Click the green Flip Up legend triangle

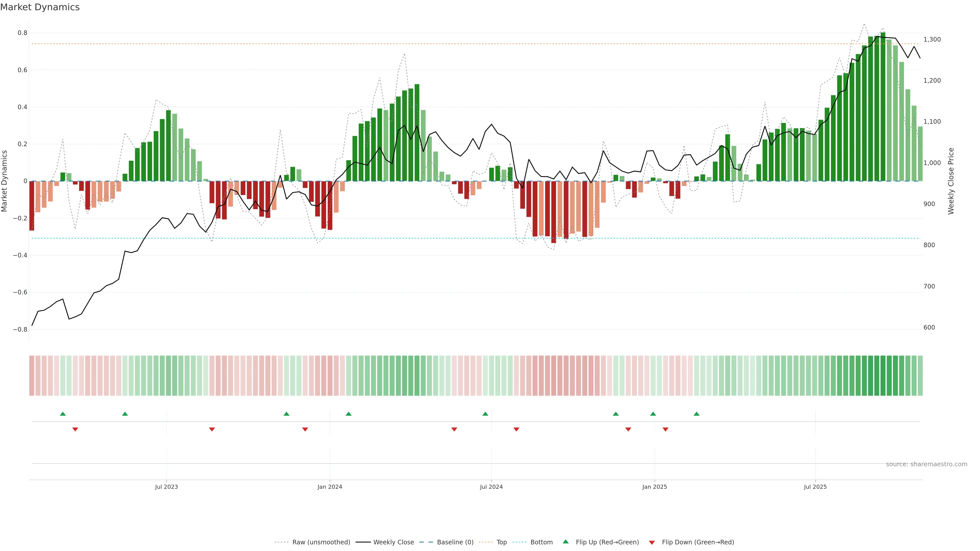(x=565, y=542)
